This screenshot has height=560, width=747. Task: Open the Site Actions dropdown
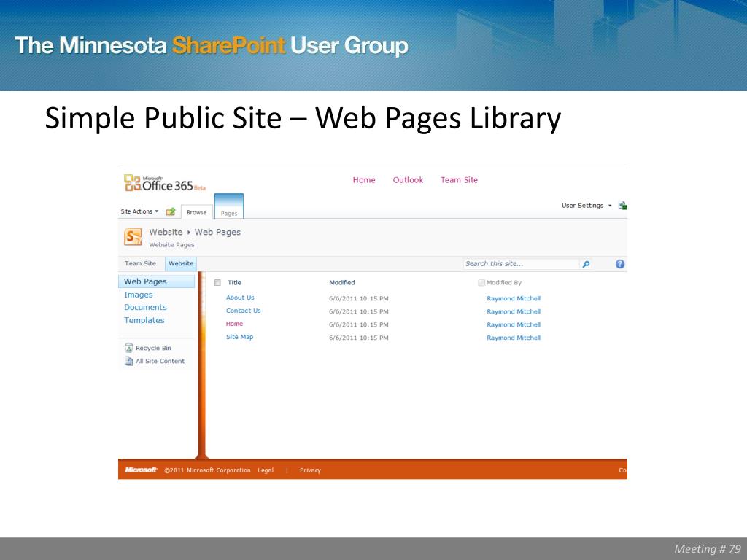139,211
